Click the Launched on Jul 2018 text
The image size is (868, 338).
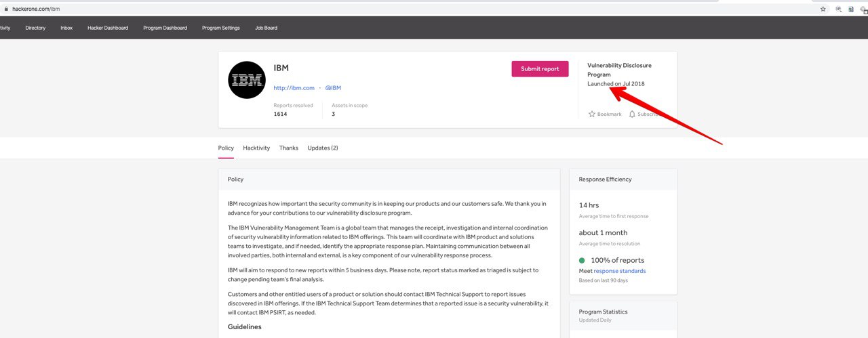click(616, 84)
